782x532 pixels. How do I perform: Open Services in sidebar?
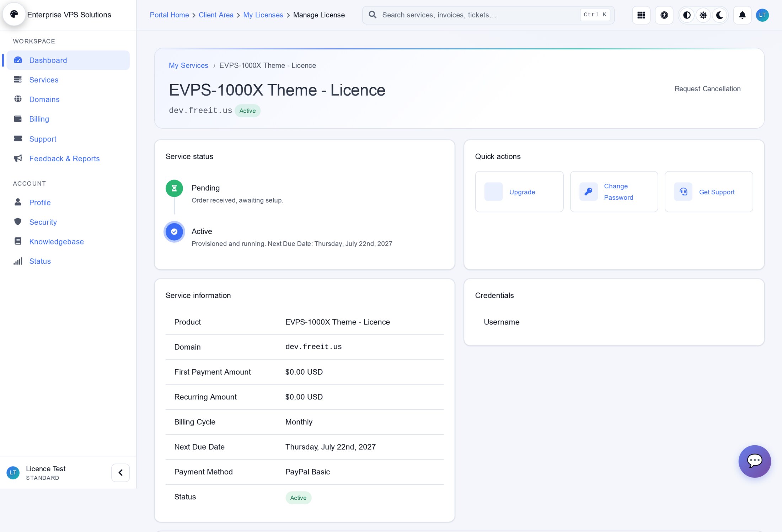68,80
